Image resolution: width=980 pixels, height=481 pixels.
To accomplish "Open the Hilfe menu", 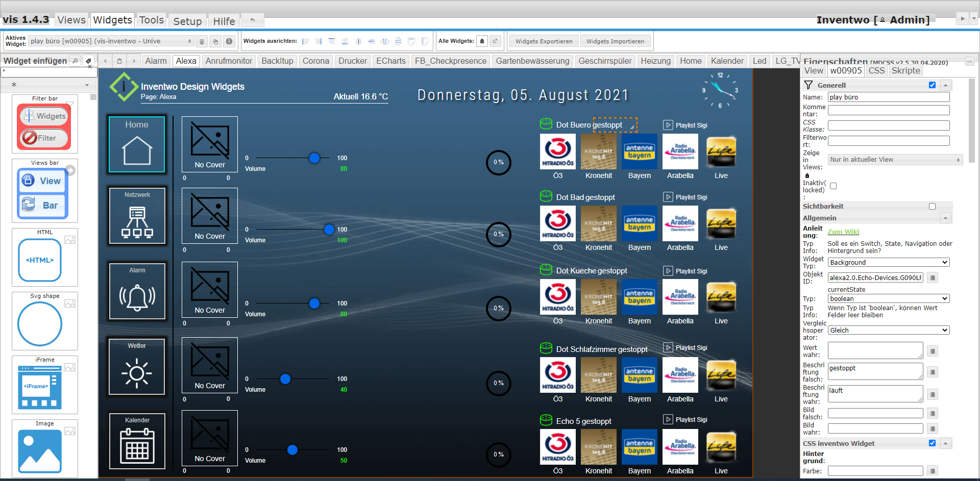I will [x=224, y=21].
